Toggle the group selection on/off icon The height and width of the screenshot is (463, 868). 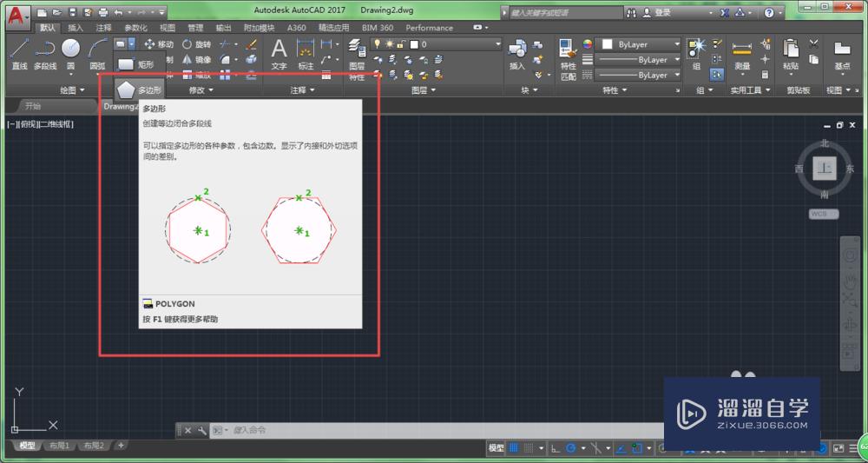(718, 74)
